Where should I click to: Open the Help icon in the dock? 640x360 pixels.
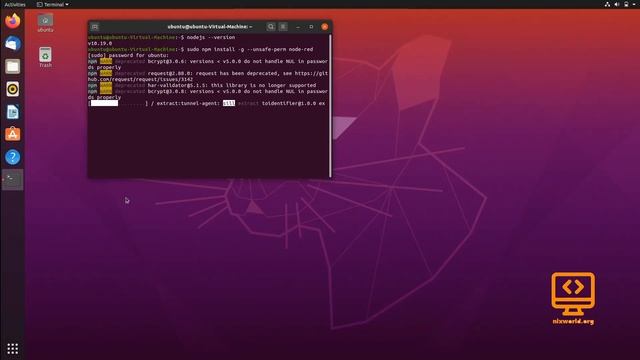(x=13, y=157)
